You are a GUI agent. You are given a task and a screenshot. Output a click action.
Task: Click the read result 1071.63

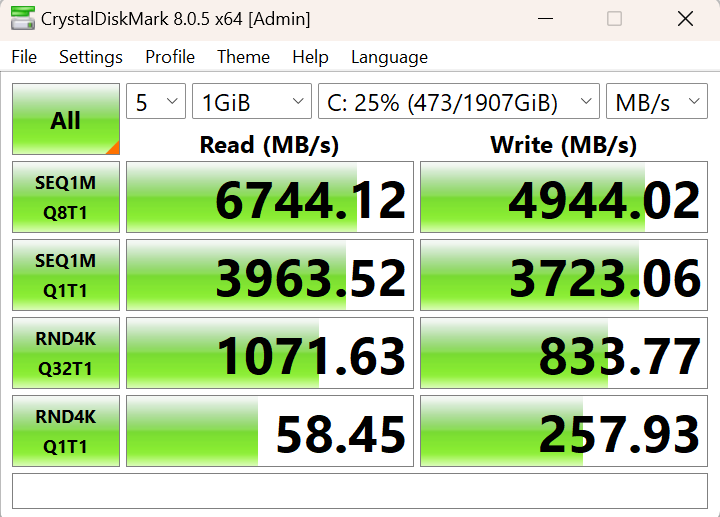270,353
